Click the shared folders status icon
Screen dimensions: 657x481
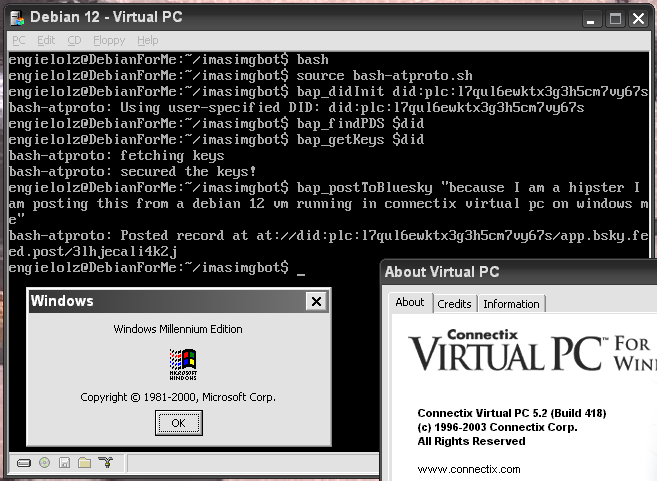click(84, 463)
